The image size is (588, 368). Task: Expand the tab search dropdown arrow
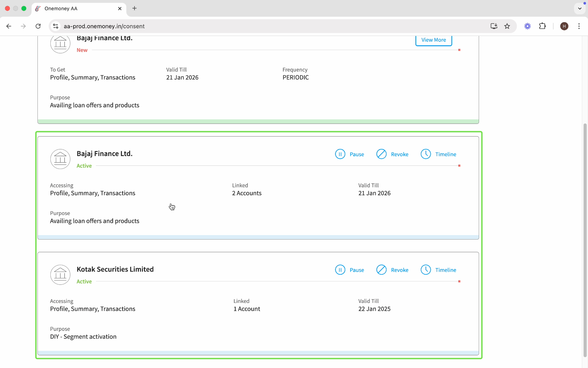point(579,9)
